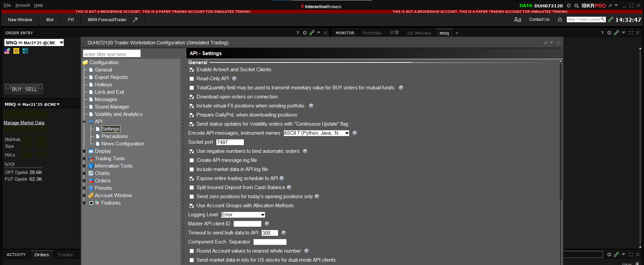Click help icon beside Expose entire trading schedule
This screenshot has height=265, width=644.
[282, 178]
